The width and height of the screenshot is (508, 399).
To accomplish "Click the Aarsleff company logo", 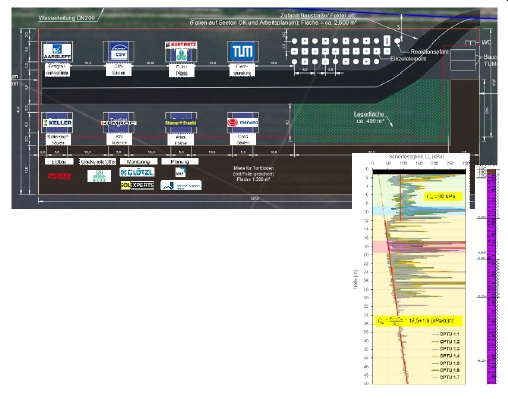I will [57, 52].
